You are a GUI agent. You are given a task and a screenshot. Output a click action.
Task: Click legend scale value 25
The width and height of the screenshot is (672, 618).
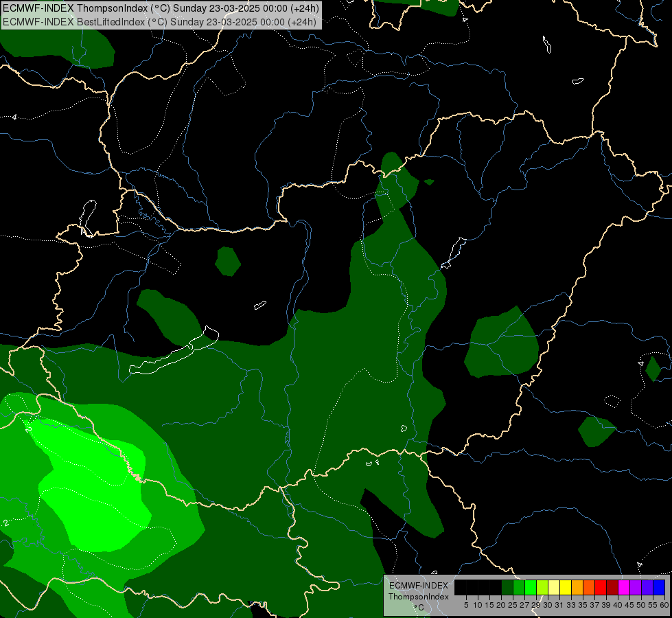pos(513,605)
